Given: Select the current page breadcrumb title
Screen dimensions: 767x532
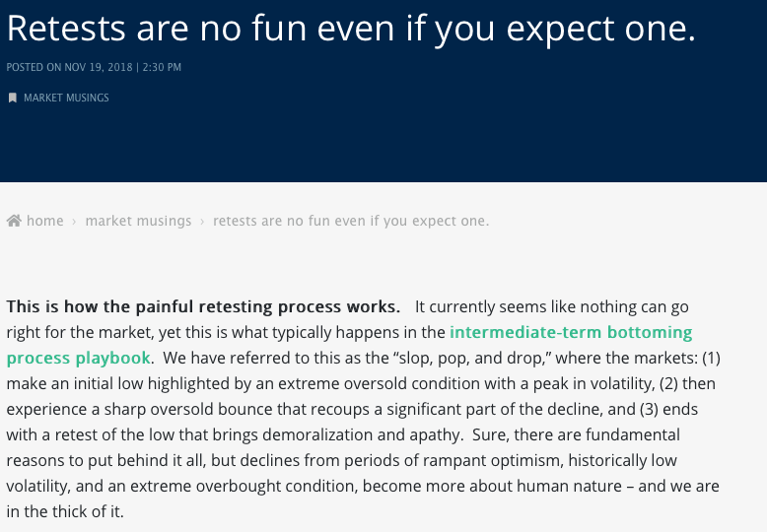Looking at the screenshot, I should click(350, 221).
